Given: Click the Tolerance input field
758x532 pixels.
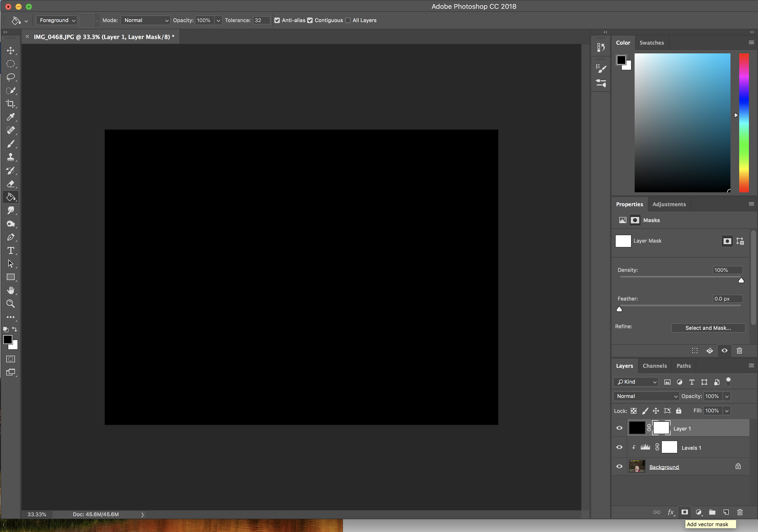Looking at the screenshot, I should pos(261,20).
